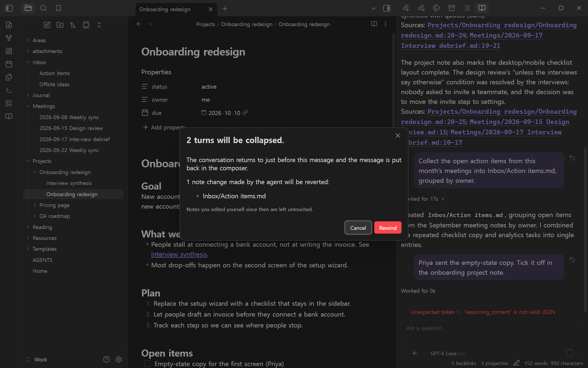The height and width of the screenshot is (368, 588).
Task: Close the rewind dialog with X
Action: pyautogui.click(x=398, y=135)
